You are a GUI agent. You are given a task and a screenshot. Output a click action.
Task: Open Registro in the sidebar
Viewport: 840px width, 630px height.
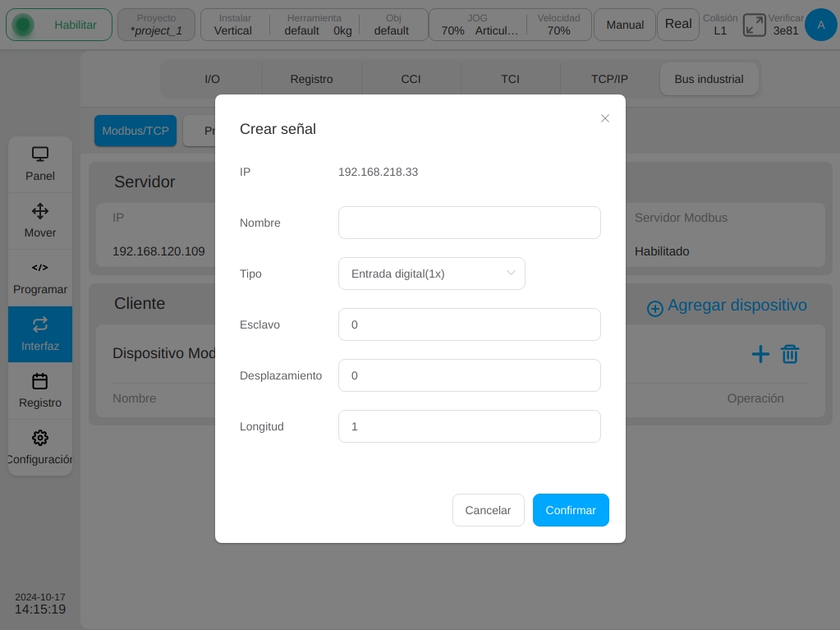(x=40, y=391)
